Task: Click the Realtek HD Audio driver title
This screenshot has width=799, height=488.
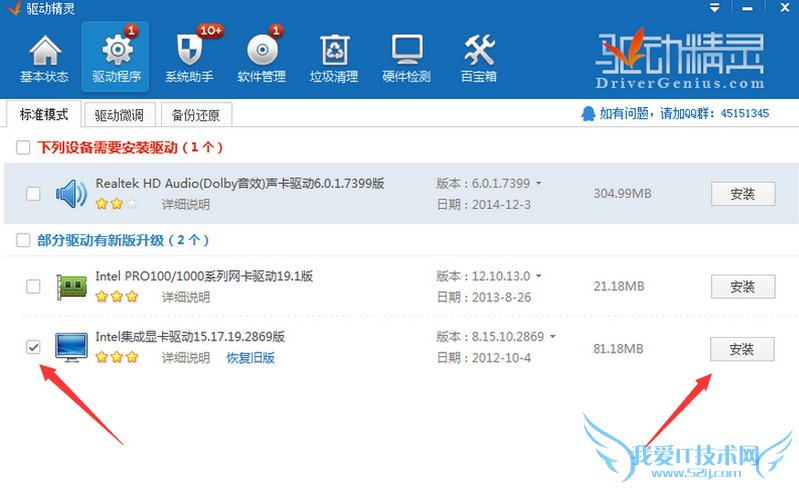Action: click(240, 183)
